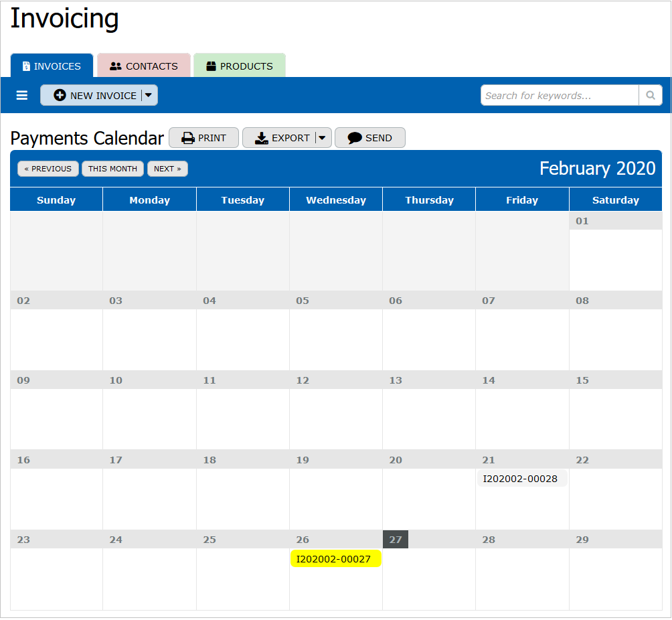This screenshot has width=672, height=620.
Task: Click the download icon on Export
Action: click(262, 138)
